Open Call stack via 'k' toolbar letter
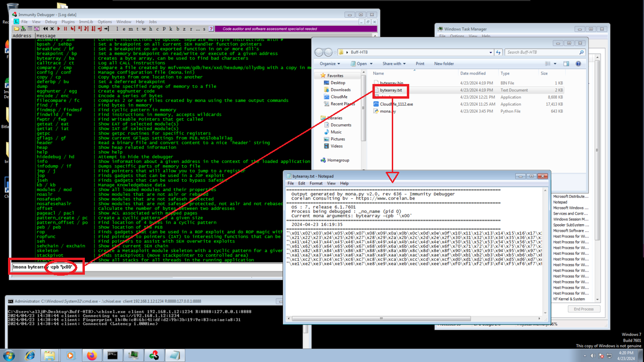 pos(171,29)
